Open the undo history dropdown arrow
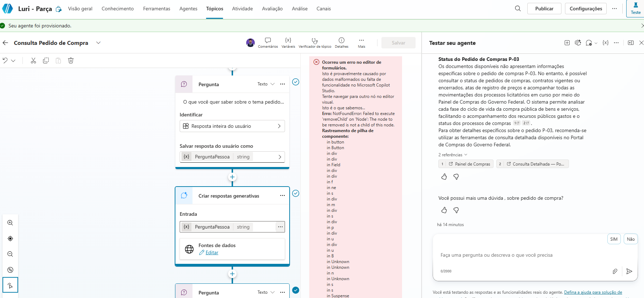The width and height of the screenshot is (644, 298). coord(13,61)
